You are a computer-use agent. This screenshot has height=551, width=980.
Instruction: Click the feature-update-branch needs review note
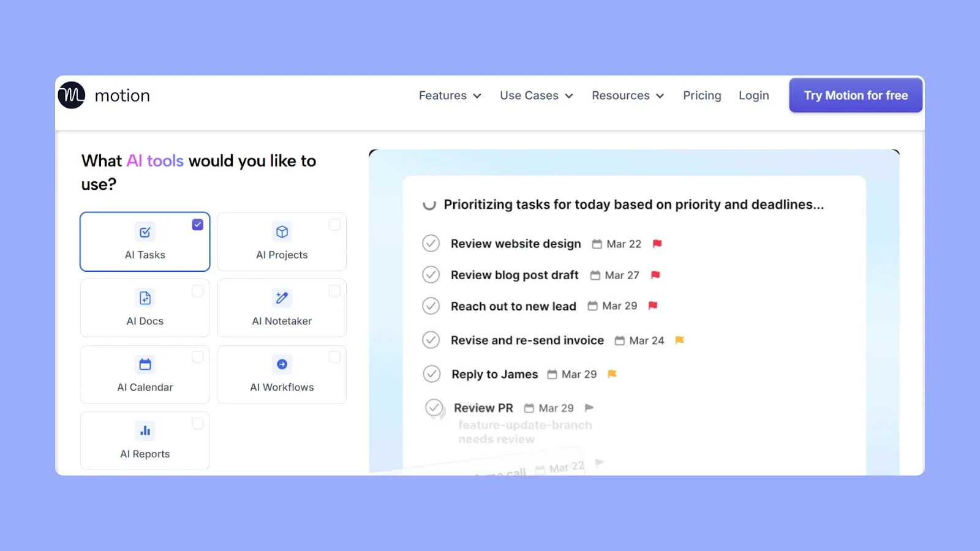pos(525,432)
